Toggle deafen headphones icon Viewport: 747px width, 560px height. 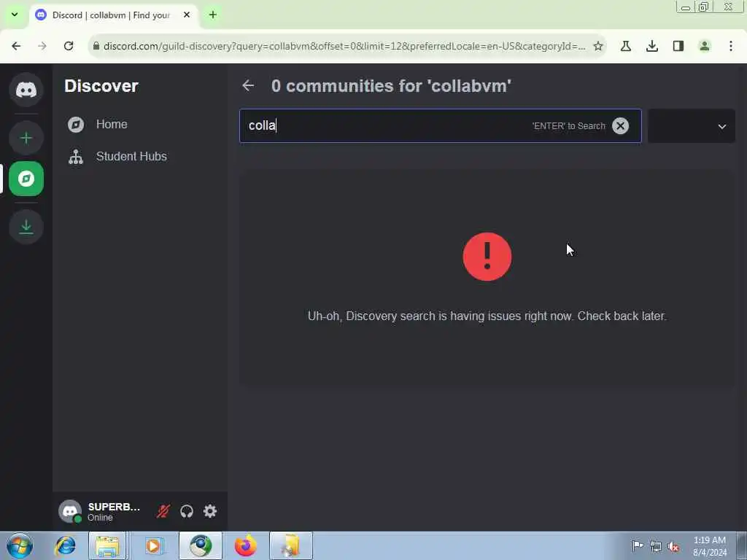click(187, 511)
